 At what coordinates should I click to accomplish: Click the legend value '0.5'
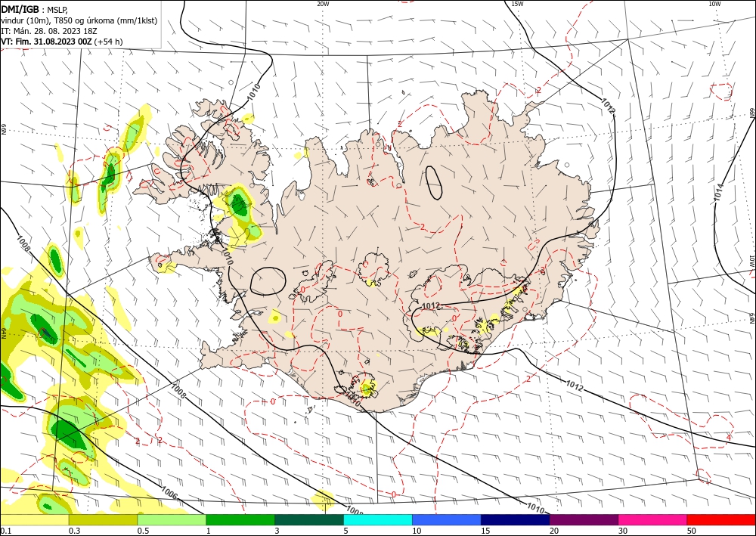pyautogui.click(x=143, y=531)
